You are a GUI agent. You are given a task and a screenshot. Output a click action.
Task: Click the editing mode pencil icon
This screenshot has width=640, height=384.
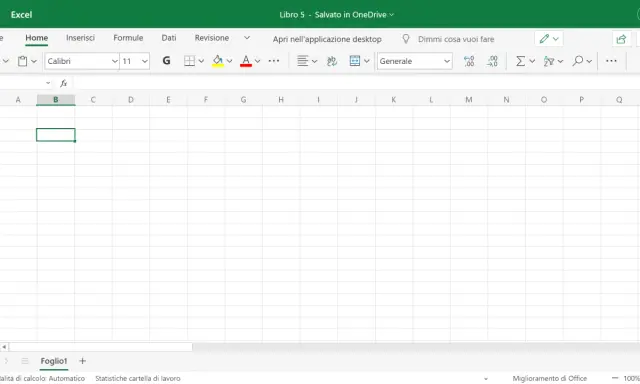click(544, 39)
